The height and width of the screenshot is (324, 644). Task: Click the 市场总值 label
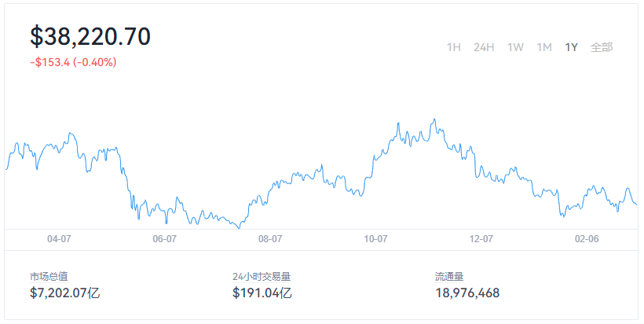click(49, 277)
